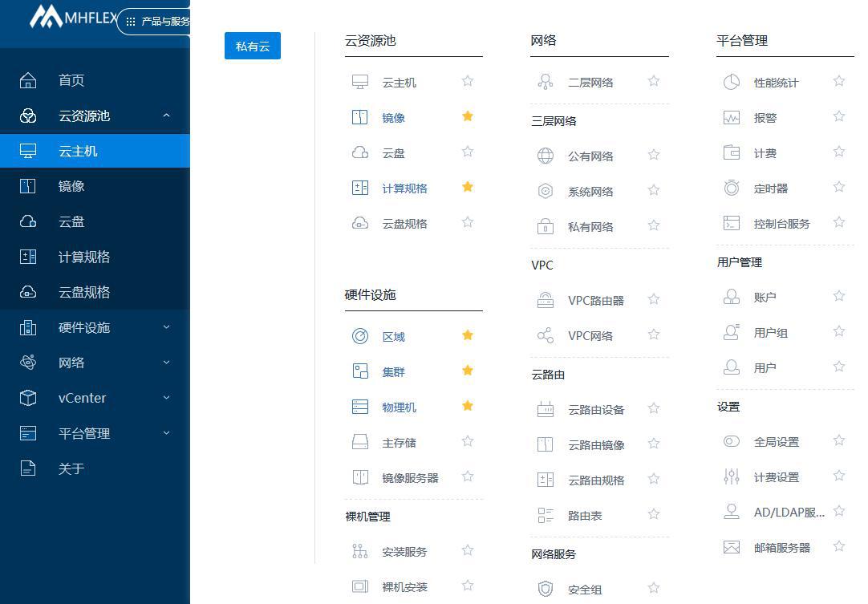Open the 云路由规格 link
The width and height of the screenshot is (868, 604).
[596, 480]
